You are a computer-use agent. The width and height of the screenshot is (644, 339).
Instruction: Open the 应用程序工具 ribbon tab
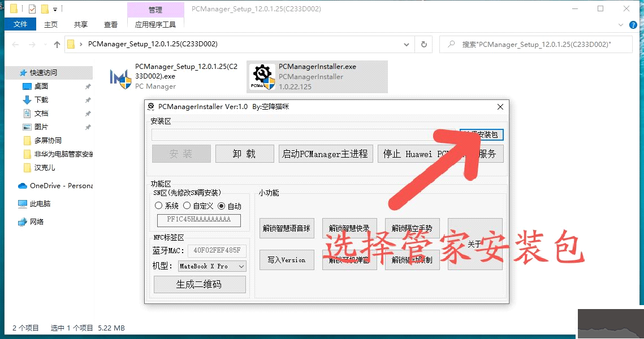click(x=155, y=25)
